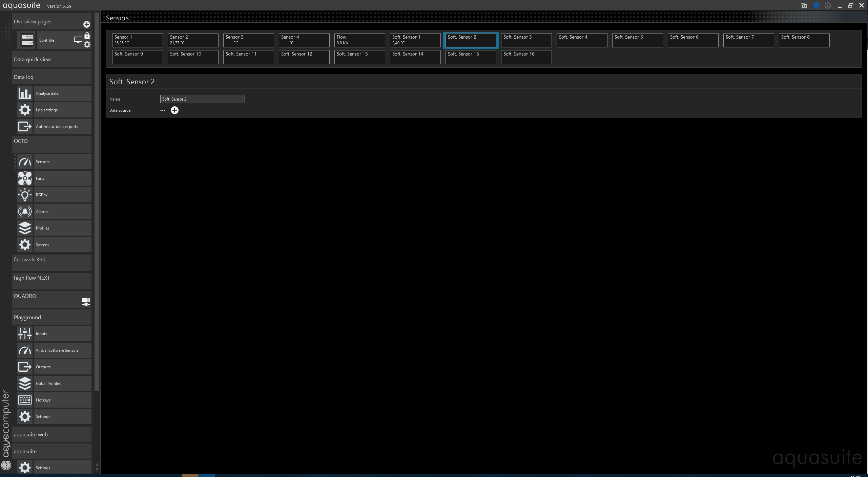Select the Soft. Sensor 1 tile

pyautogui.click(x=415, y=40)
